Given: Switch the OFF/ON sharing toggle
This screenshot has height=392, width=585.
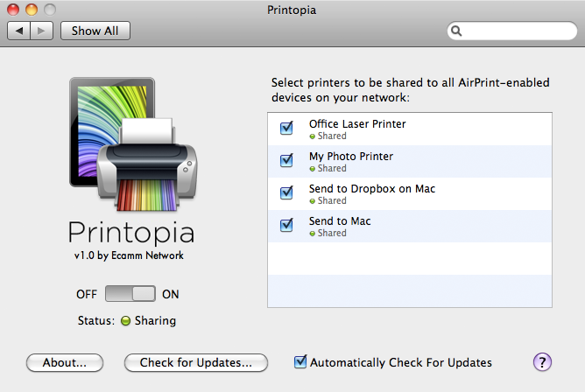Looking at the screenshot, I should [130, 294].
